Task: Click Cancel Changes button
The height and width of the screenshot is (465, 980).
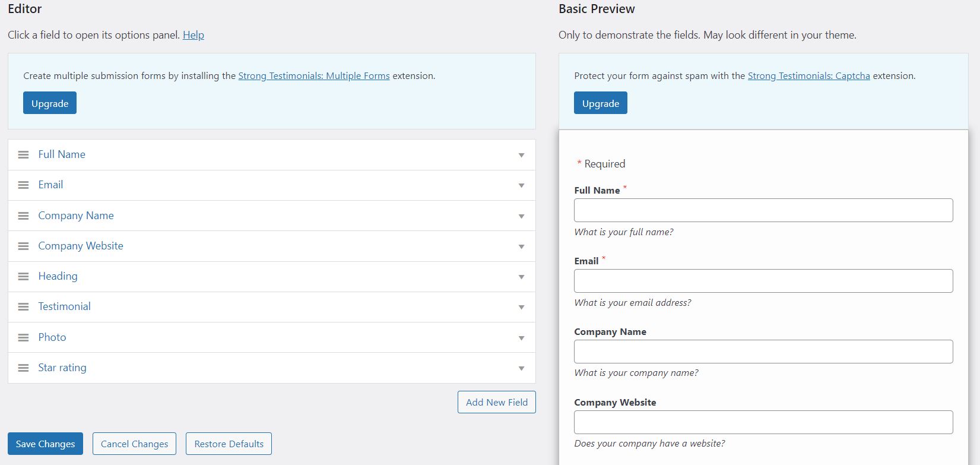Action: coord(134,444)
